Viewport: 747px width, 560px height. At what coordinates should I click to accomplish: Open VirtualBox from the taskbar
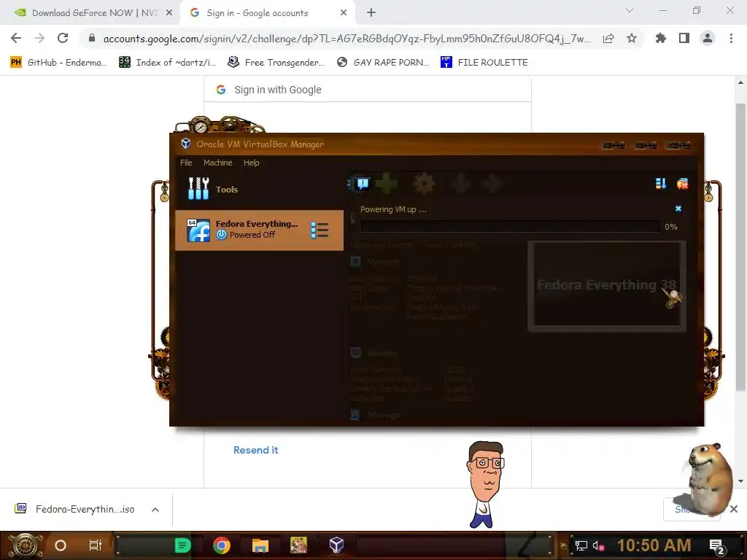[337, 545]
